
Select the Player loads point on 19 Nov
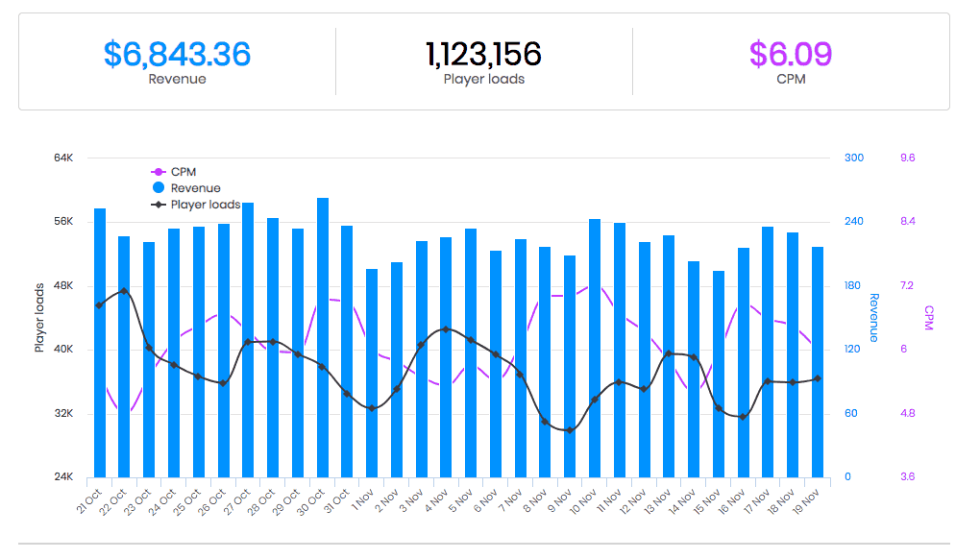click(818, 378)
